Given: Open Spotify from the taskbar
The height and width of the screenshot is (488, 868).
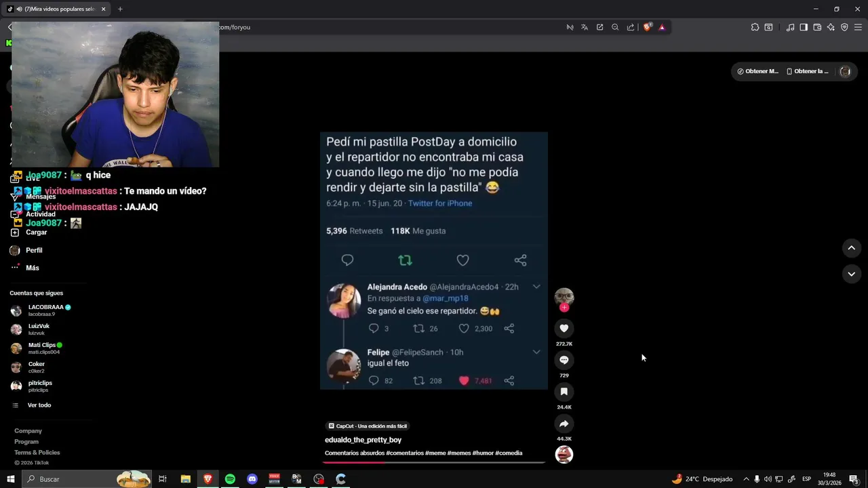Looking at the screenshot, I should (x=230, y=479).
